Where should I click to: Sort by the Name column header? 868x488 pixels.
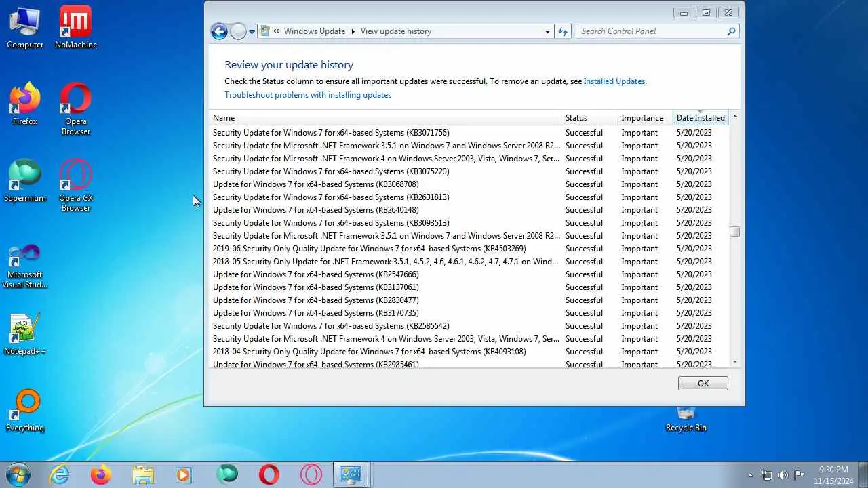(x=385, y=118)
